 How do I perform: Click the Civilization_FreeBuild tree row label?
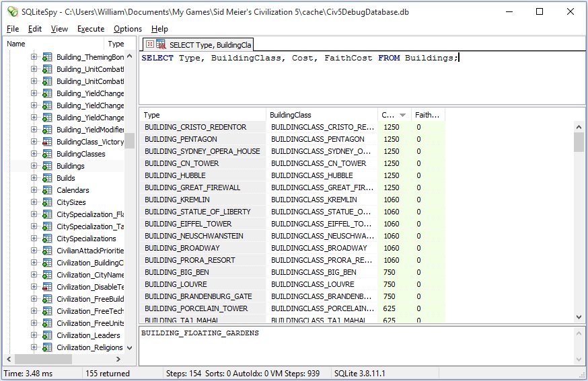coord(90,299)
